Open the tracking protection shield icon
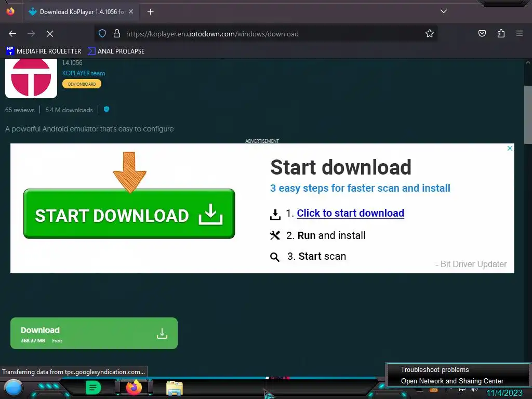Viewport: 532px width, 399px height. 102,34
